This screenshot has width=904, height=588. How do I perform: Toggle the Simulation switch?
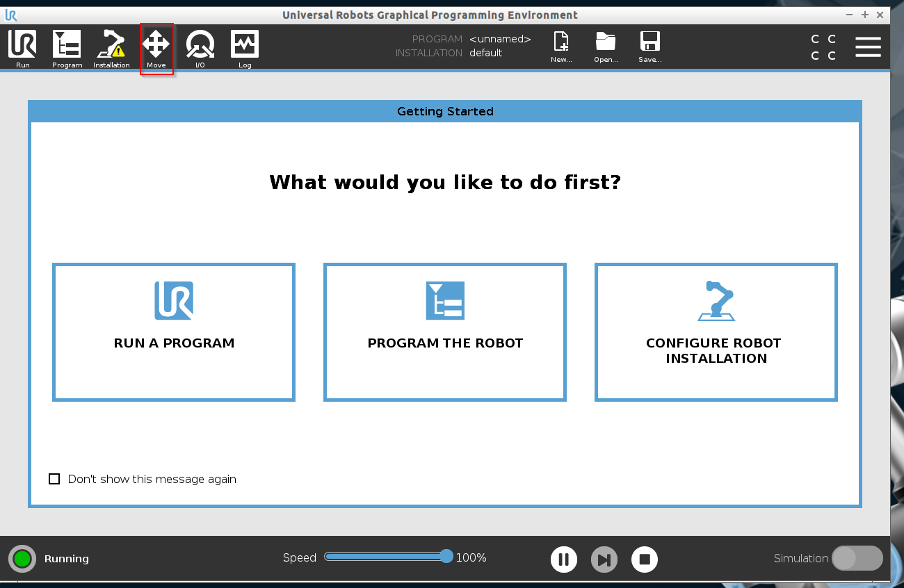tap(857, 558)
